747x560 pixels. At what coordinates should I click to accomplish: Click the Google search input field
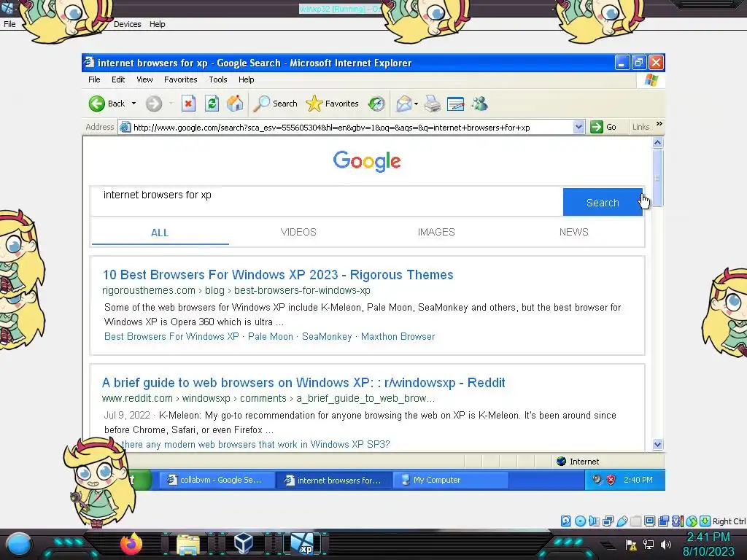327,201
